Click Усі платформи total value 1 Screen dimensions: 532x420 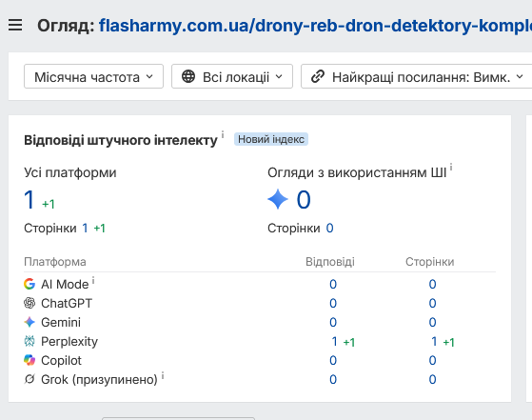coord(30,199)
